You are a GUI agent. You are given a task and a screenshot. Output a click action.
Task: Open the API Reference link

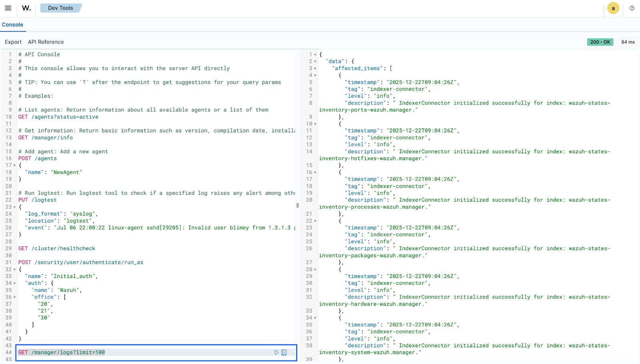[46, 42]
